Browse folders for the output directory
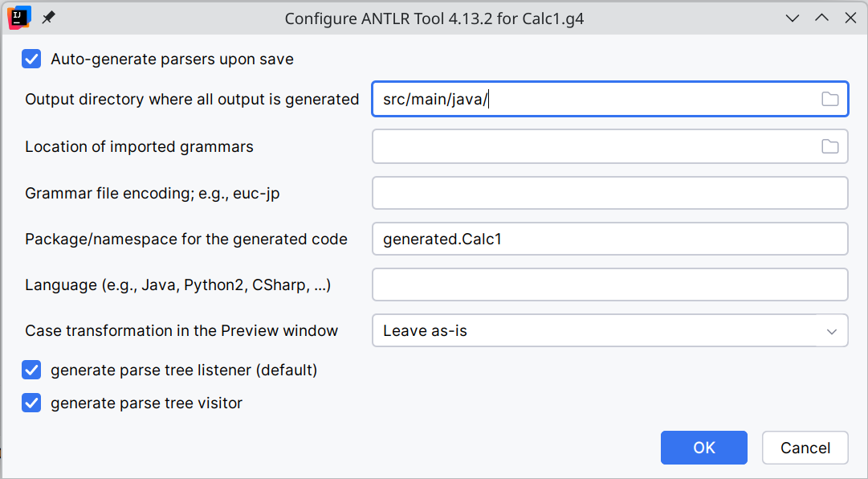This screenshot has width=868, height=479. [x=829, y=100]
